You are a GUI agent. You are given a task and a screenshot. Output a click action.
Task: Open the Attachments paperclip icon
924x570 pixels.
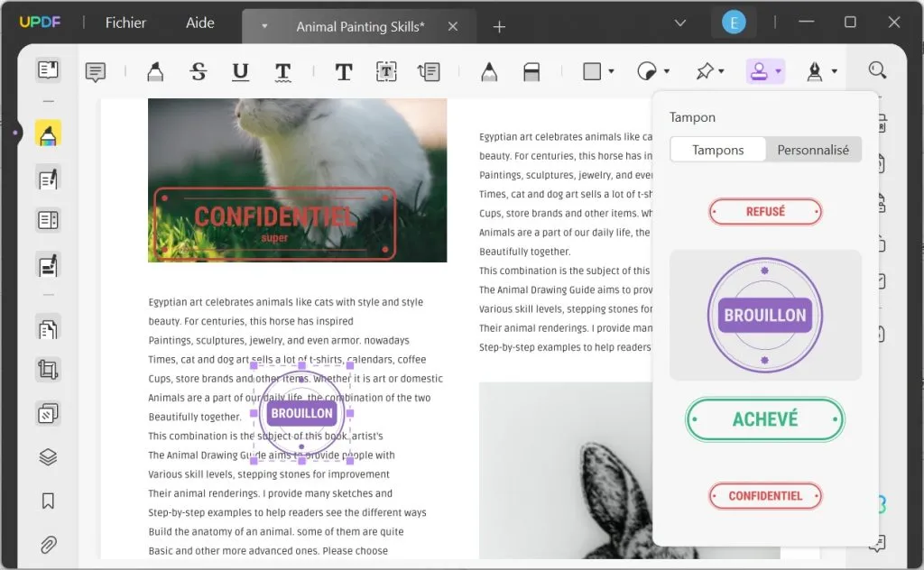pos(48,545)
